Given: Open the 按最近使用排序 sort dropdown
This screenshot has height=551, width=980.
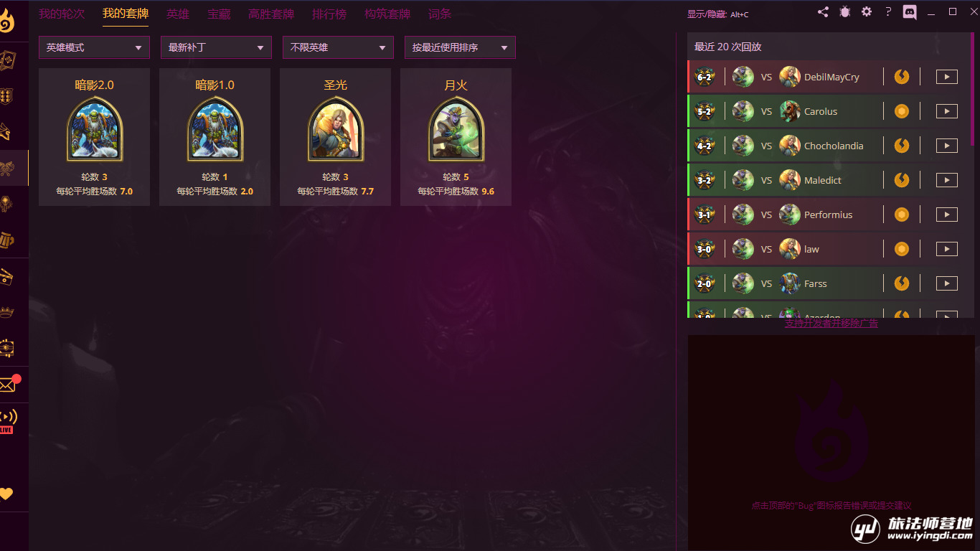Looking at the screenshot, I should (460, 47).
